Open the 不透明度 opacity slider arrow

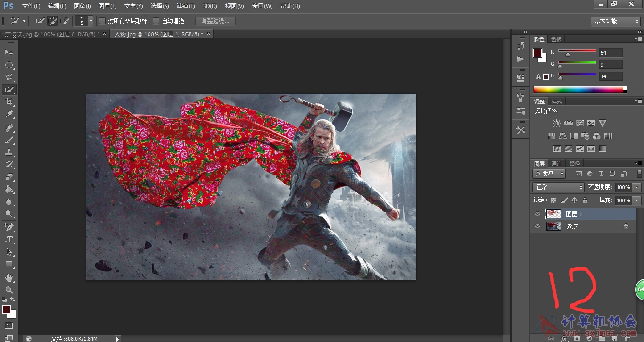pos(637,187)
